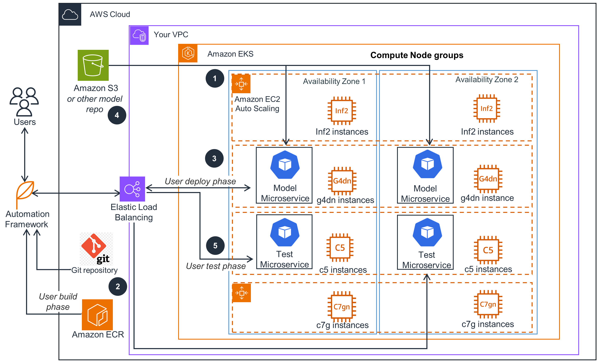Select the Your VPC cloud icon
This screenshot has height=364, width=607.
pos(139,36)
